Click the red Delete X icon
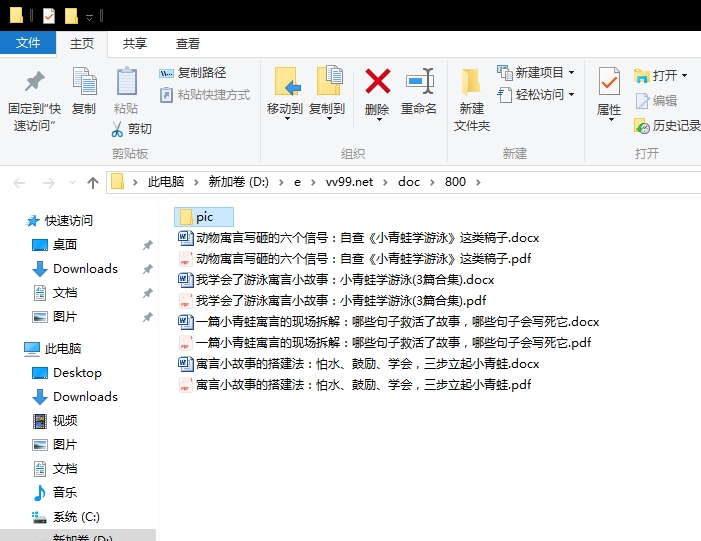The width and height of the screenshot is (701, 541). (x=378, y=81)
